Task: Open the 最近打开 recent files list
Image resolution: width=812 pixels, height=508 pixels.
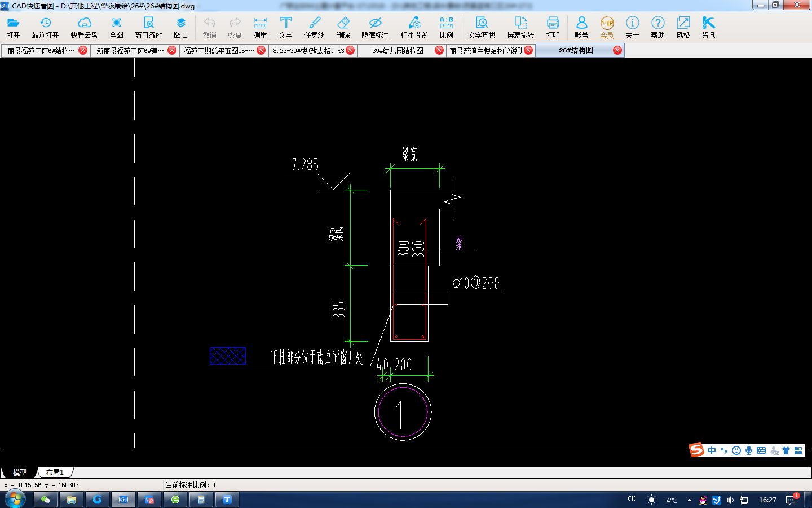Action: pos(45,27)
